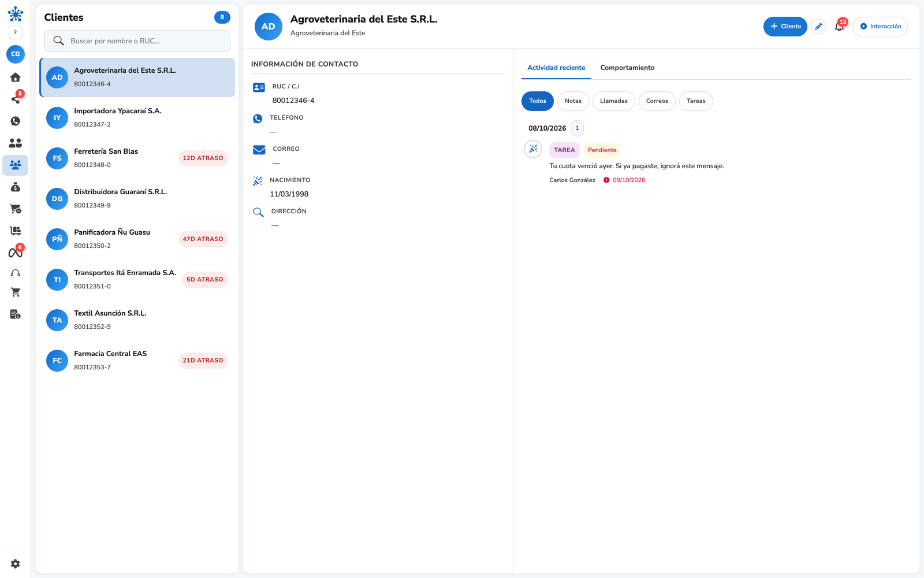Select Transportes Itá Enramada S.A. client
Viewport: 924px width, 578px height.
(137, 280)
